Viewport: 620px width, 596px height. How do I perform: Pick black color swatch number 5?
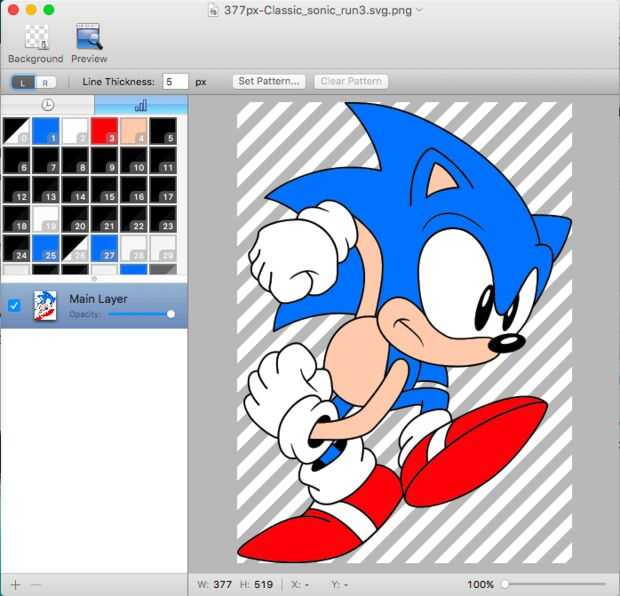tap(163, 131)
